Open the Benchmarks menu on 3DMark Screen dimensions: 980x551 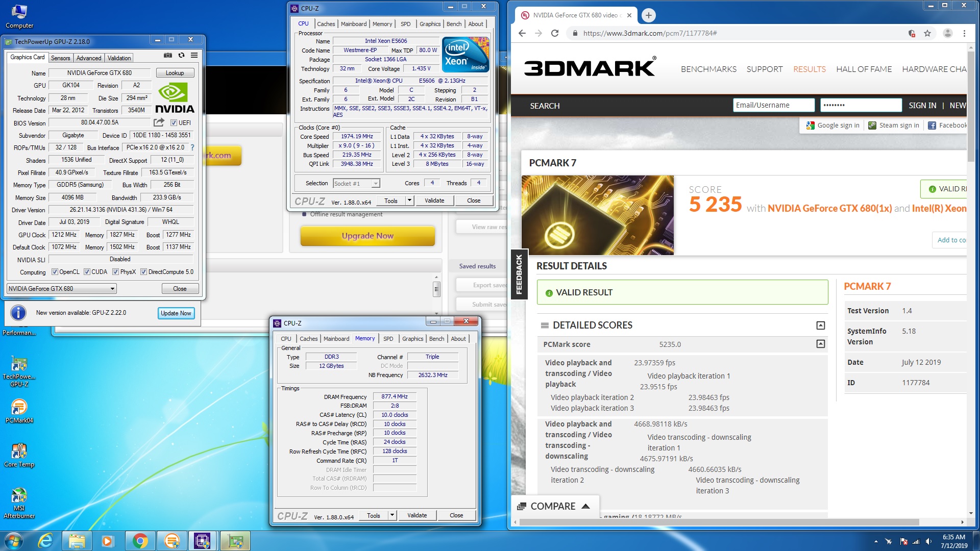tap(708, 69)
